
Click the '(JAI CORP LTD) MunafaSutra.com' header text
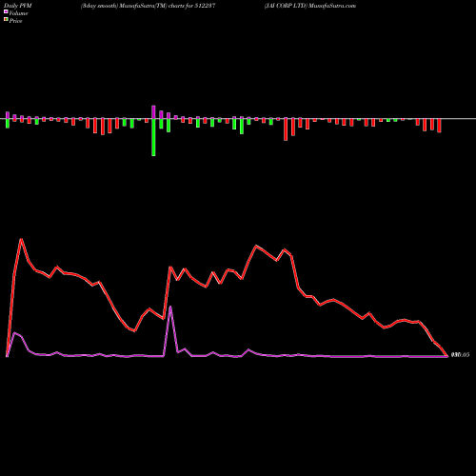pos(310,6)
